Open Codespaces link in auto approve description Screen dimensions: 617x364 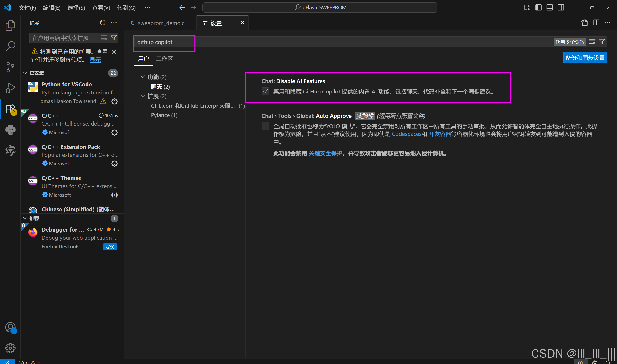(406, 134)
